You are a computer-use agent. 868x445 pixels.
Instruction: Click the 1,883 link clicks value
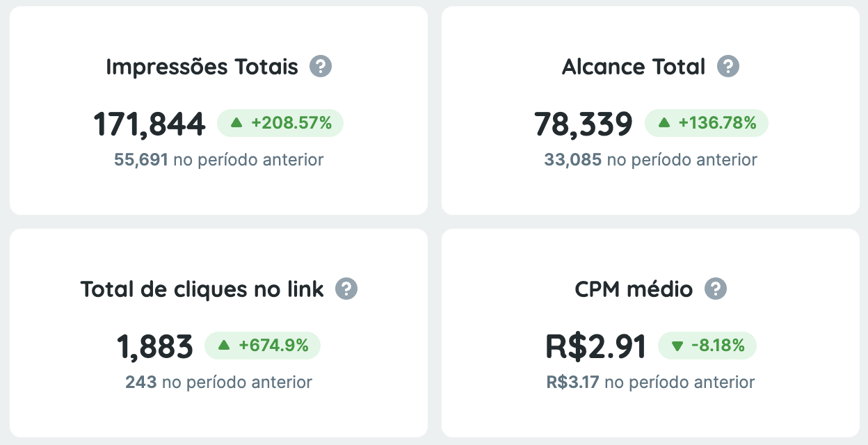155,346
